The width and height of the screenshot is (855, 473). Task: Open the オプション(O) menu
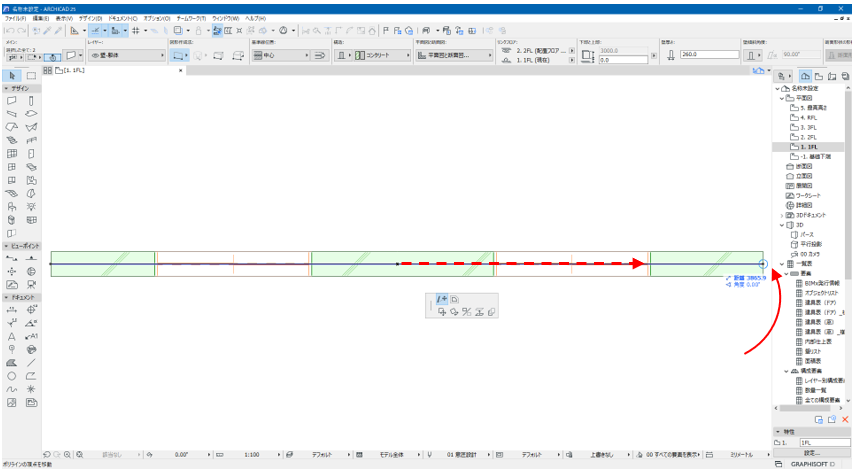[157, 19]
